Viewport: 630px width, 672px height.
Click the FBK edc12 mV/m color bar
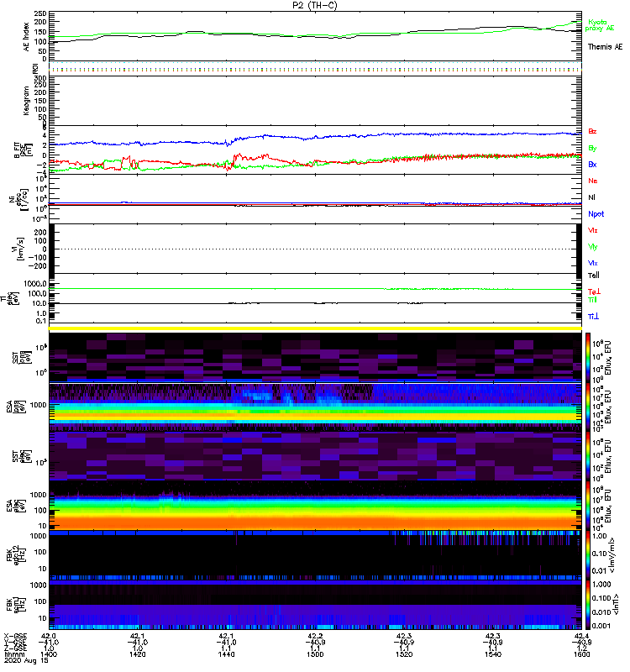coord(588,555)
